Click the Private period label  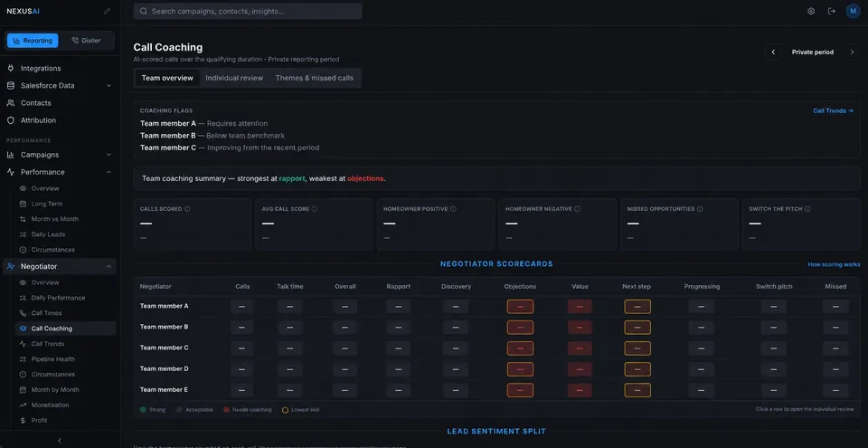click(x=813, y=52)
